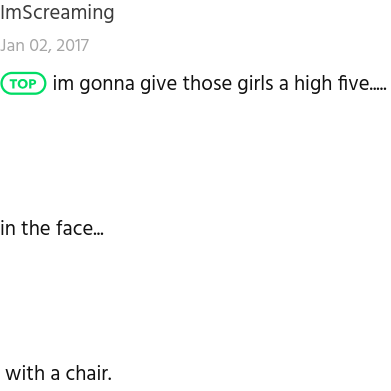Image resolution: width=391 pixels, height=391 pixels.
Task: Click the 'with a chair.' line
Action: click(x=59, y=373)
